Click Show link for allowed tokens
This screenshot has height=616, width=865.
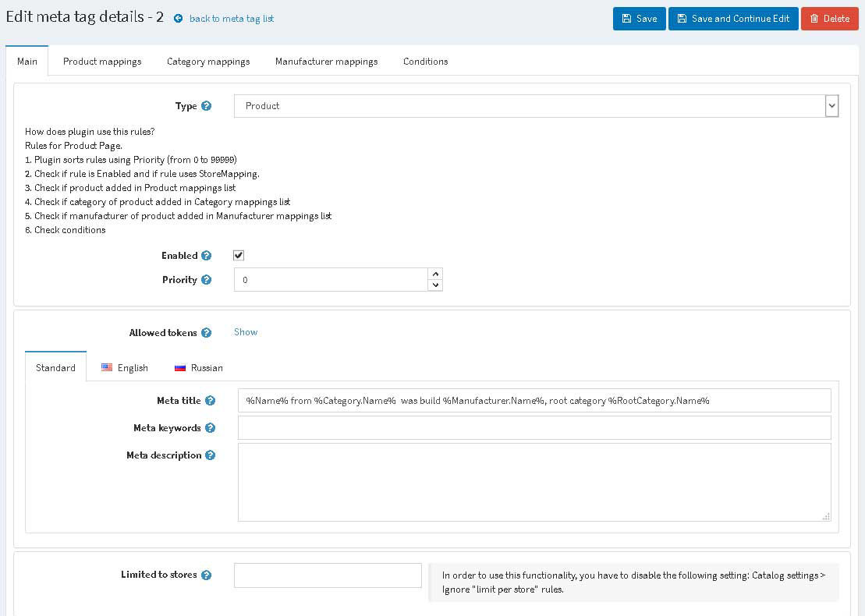(x=246, y=332)
